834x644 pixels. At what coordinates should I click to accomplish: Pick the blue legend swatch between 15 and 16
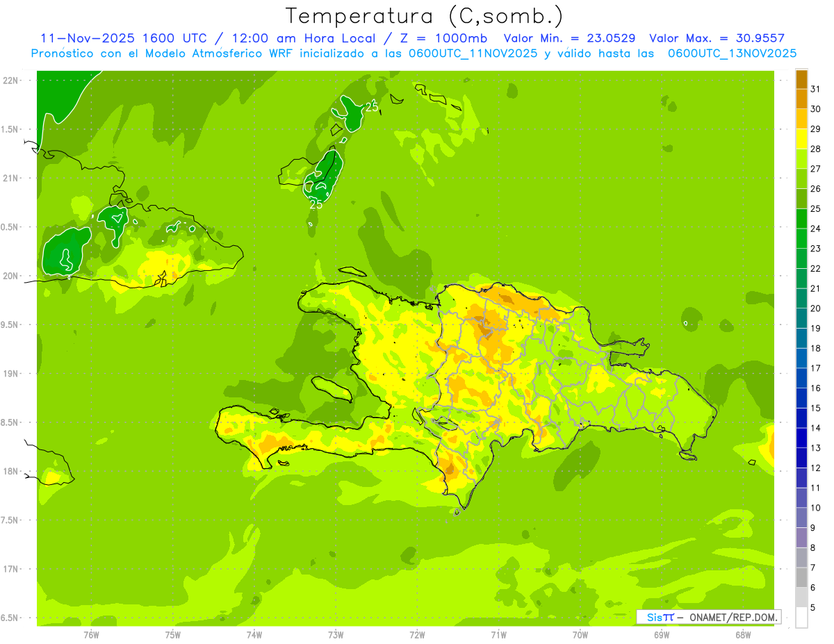coord(801,398)
